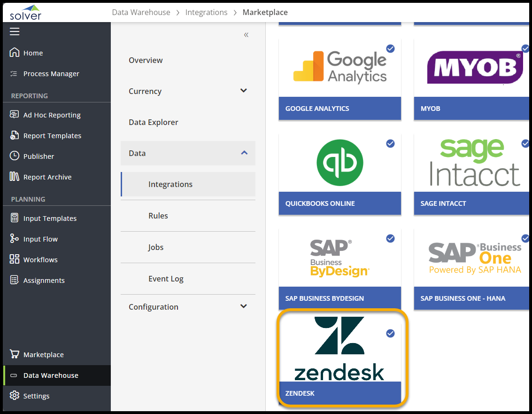Screen dimensions: 532x414
Task: Toggle the QuickBooks Online checkmark badge
Action: [x=390, y=143]
